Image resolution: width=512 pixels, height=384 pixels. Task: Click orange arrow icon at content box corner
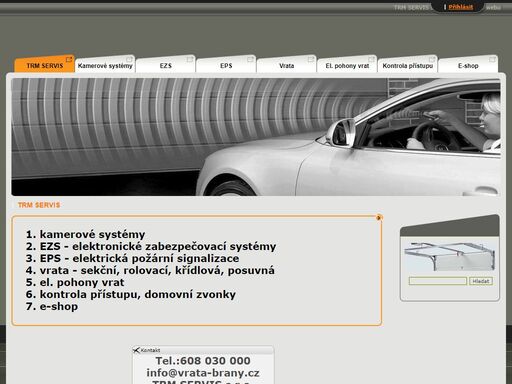(x=379, y=218)
